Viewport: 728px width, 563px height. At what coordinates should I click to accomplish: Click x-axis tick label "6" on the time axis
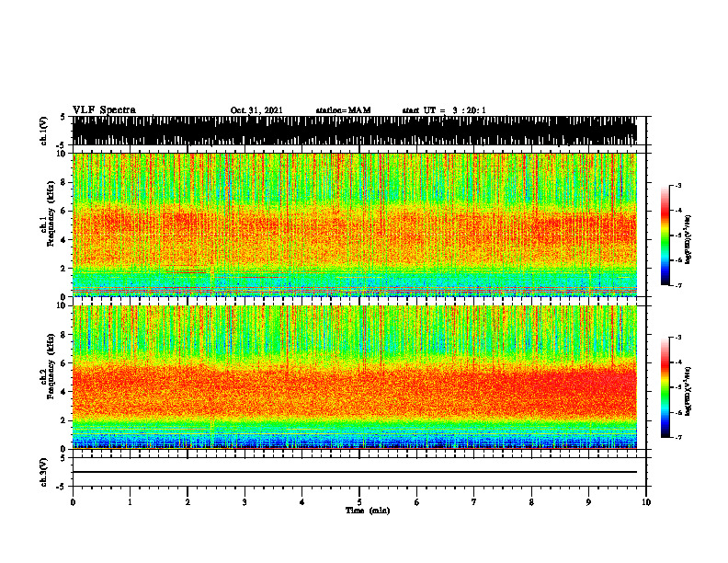pos(417,502)
